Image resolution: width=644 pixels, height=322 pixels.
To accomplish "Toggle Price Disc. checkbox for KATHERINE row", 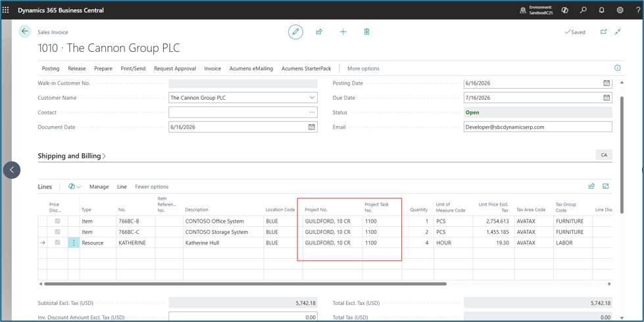I will click(57, 242).
